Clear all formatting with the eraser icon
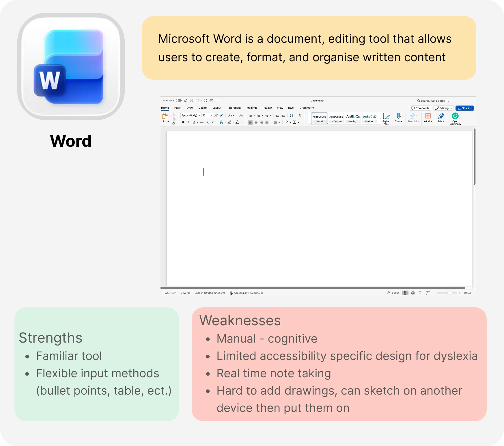 [x=241, y=116]
